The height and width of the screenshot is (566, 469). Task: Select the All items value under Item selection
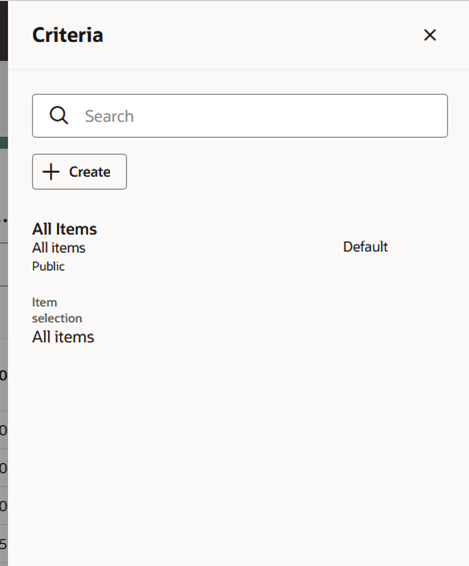tap(63, 337)
